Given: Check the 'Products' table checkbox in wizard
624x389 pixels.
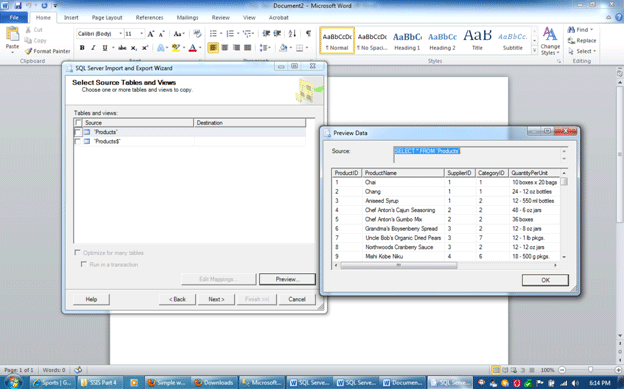Looking at the screenshot, I should 78,132.
